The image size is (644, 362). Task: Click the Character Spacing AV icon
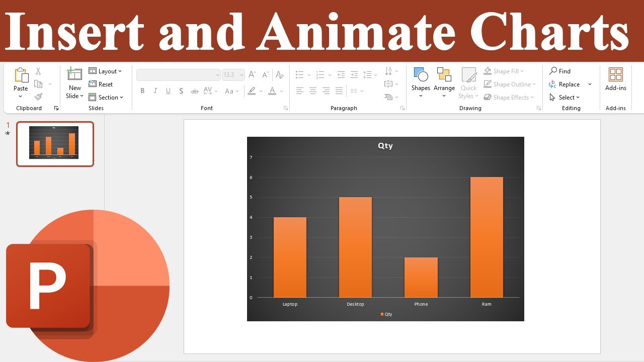pos(208,91)
